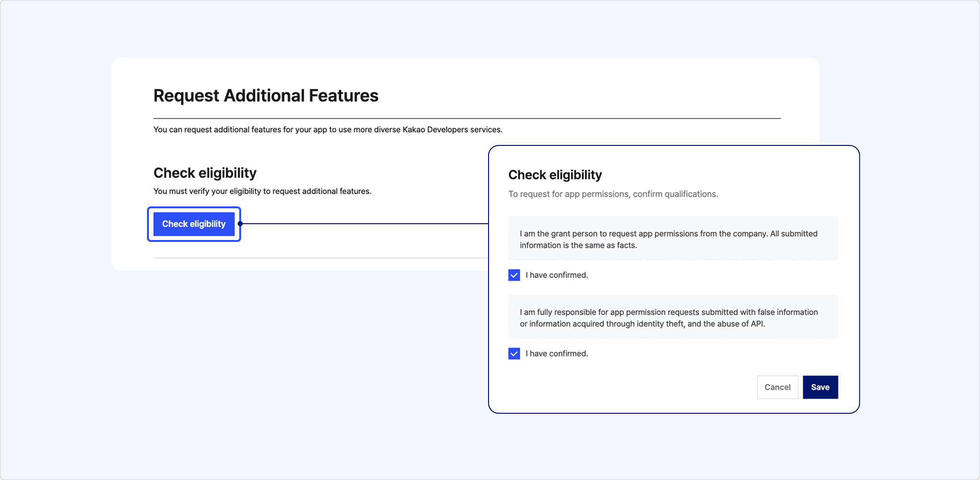The width and height of the screenshot is (980, 480).
Task: Save the eligibility confirmation
Action: point(820,387)
